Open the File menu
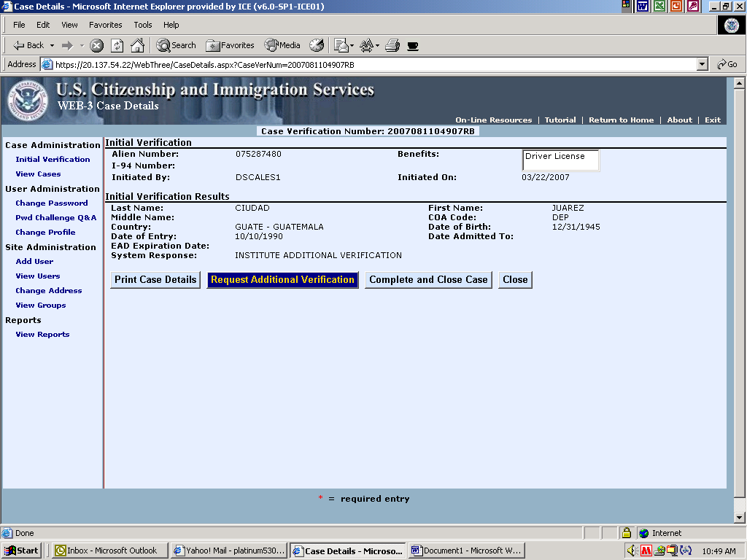The image size is (747, 560). 19,25
